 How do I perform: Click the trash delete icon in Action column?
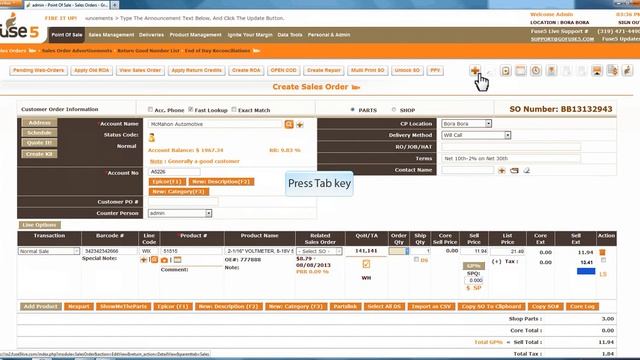point(602,252)
